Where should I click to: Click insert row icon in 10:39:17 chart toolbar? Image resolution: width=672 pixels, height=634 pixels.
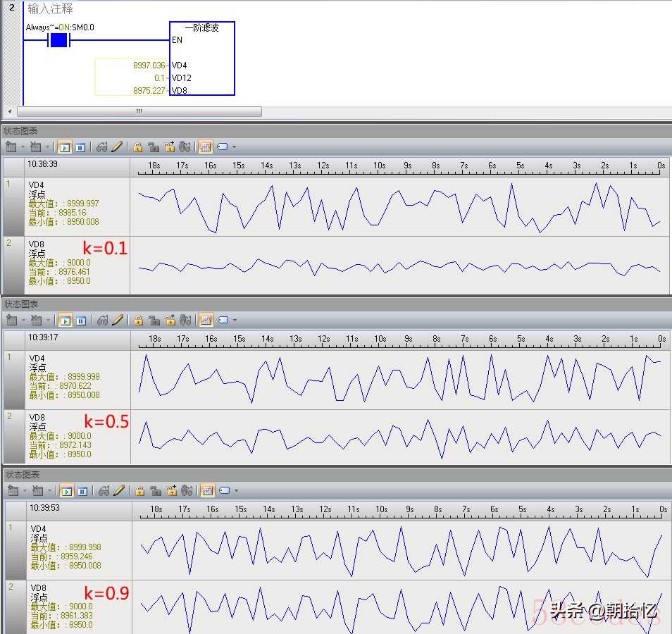pos(12,321)
